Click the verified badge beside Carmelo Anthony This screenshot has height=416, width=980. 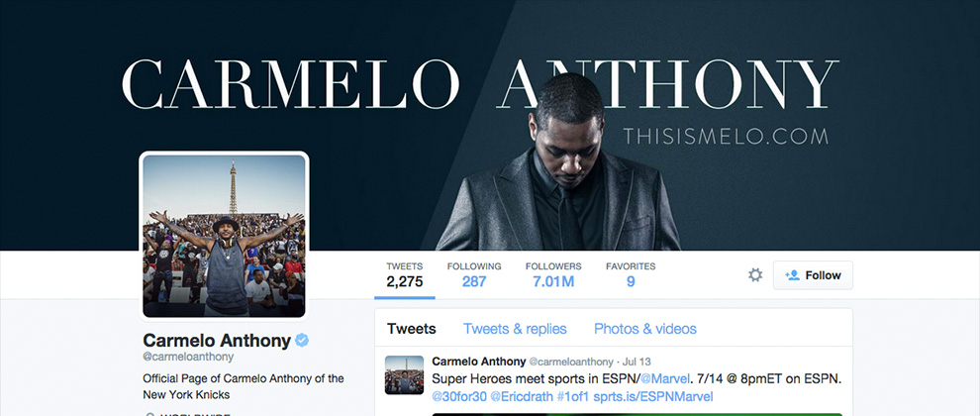pos(303,341)
